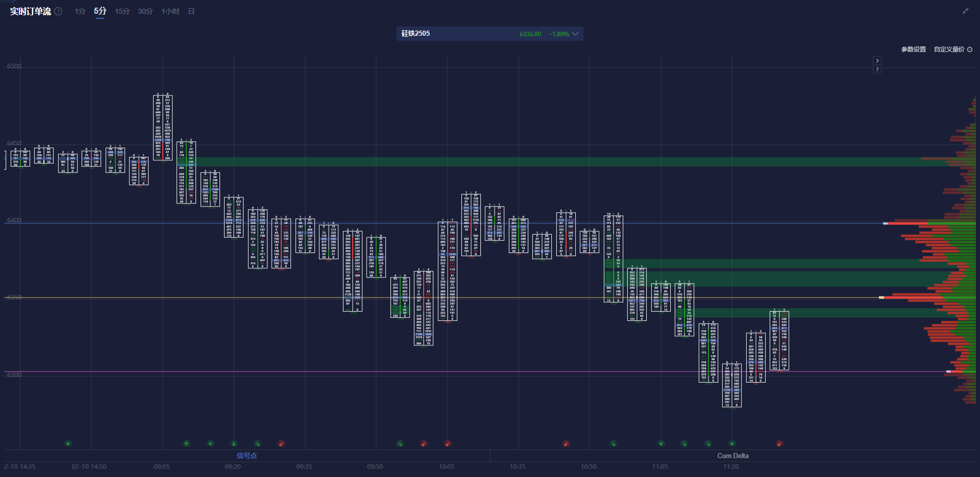Click the white marker on 6400 price line
This screenshot has width=980, height=477.
[886, 223]
